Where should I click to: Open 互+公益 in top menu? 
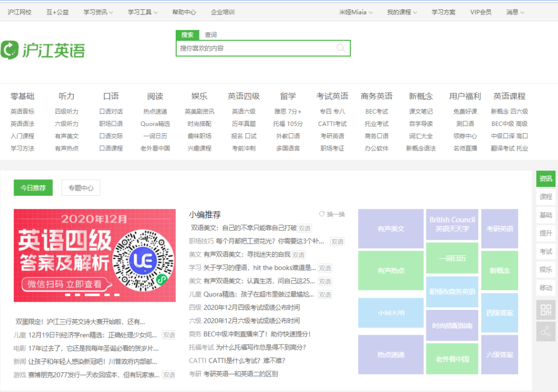[57, 12]
